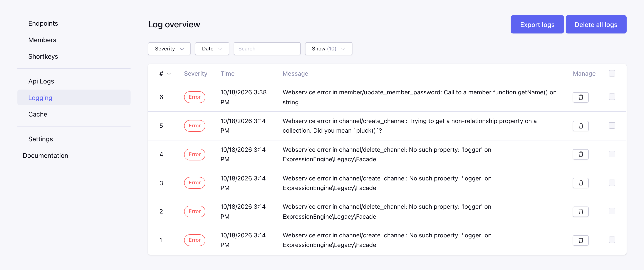Delete log entry number 3
Image resolution: width=644 pixels, height=270 pixels.
pos(580,183)
